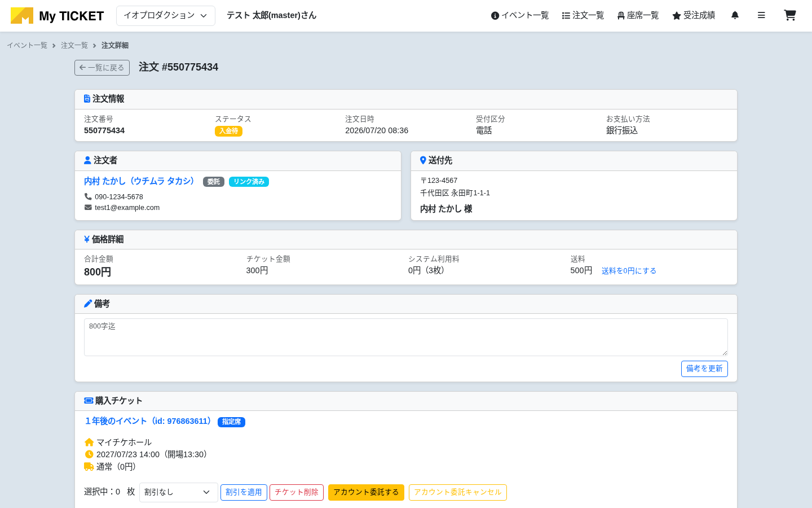Click the アカウント委託キャンセル button
Viewport: 812px width, 508px height.
(458, 492)
